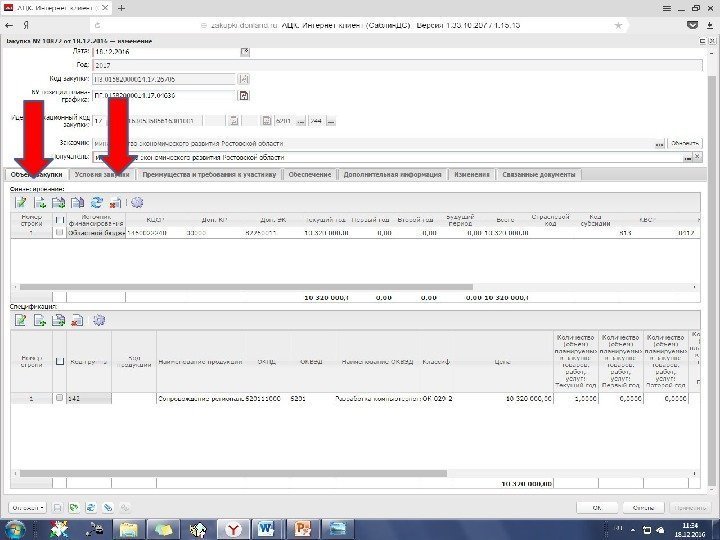Open the Изменения tab
Screen dimensions: 720x540
tap(472, 174)
